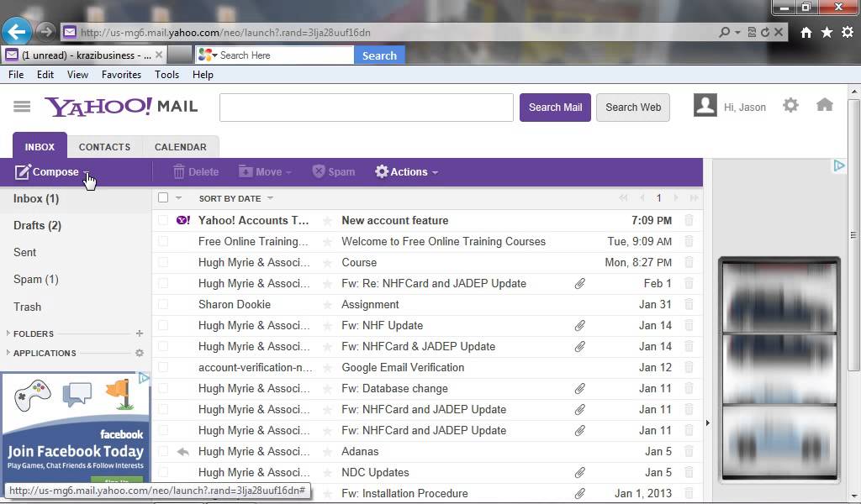Click the browser Back arrow button
Screen dimensions: 861x504
coord(17,32)
